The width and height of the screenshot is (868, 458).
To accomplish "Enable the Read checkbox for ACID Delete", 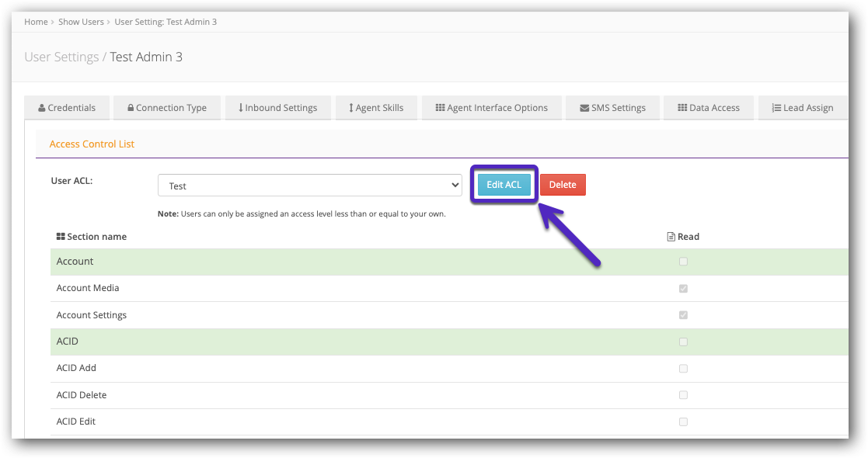I will click(683, 394).
